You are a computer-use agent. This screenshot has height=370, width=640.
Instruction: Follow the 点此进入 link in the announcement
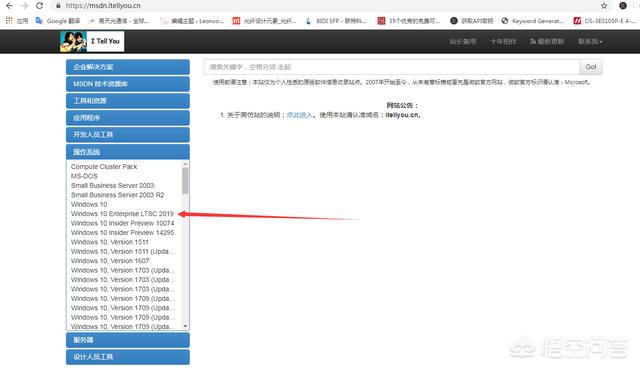point(300,115)
